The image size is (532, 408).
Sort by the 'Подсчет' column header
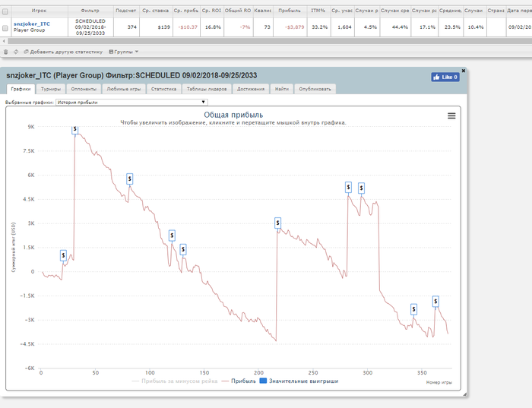tap(126, 11)
